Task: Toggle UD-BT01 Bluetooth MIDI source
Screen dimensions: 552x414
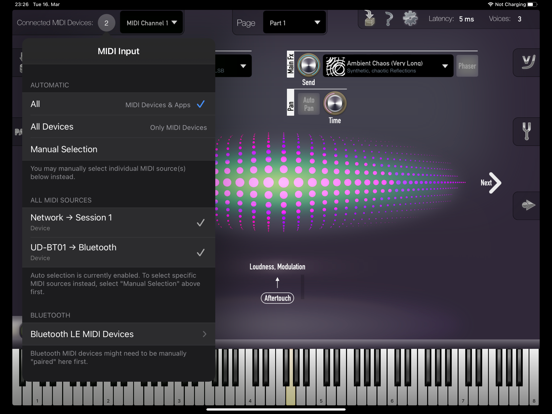Action: (x=119, y=252)
